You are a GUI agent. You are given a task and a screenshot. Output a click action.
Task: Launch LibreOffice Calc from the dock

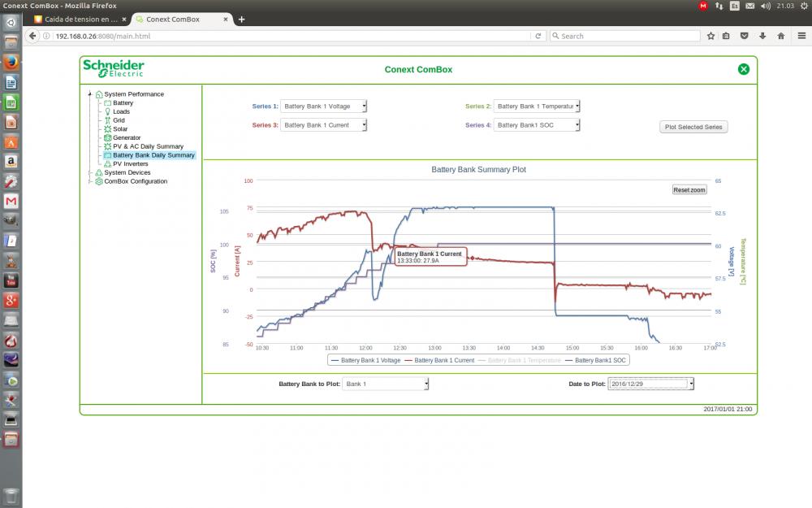coord(11,102)
